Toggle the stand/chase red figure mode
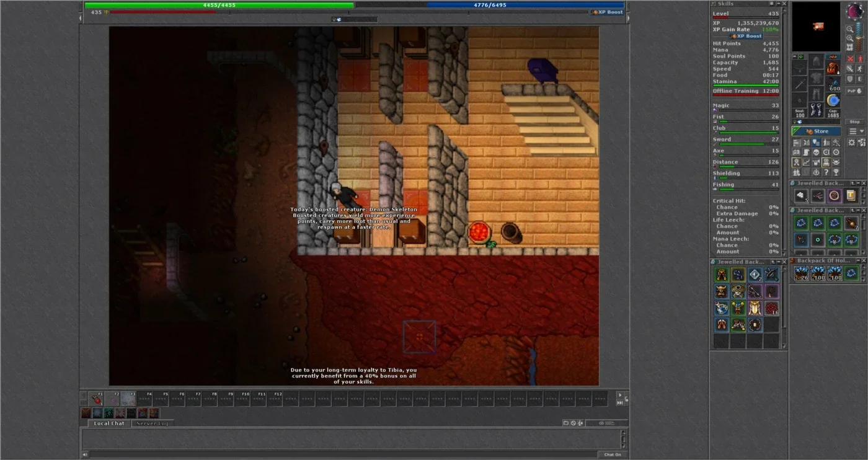 (x=860, y=59)
